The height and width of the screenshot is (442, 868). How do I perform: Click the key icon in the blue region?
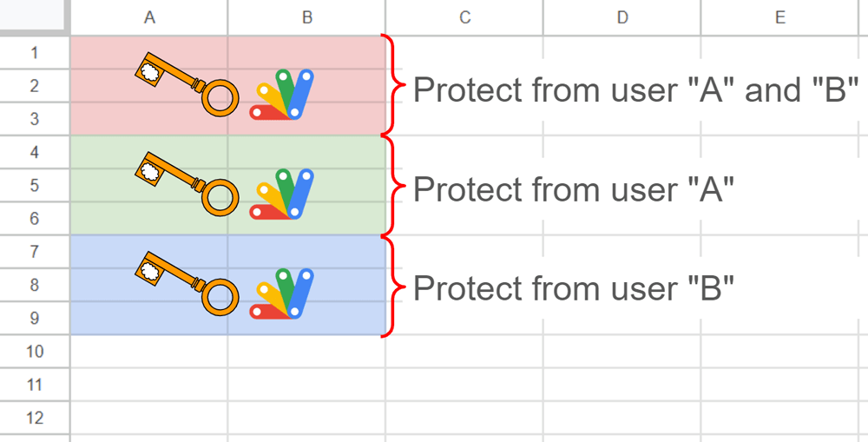click(x=186, y=284)
